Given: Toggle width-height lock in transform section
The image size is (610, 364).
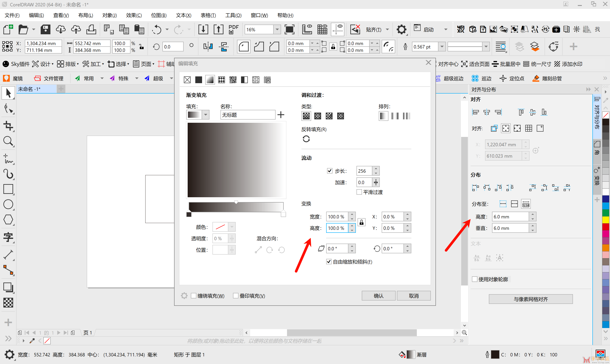Looking at the screenshot, I should tap(361, 222).
